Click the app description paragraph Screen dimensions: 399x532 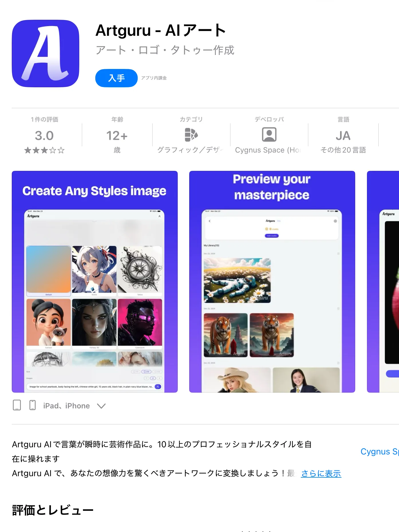(162, 459)
